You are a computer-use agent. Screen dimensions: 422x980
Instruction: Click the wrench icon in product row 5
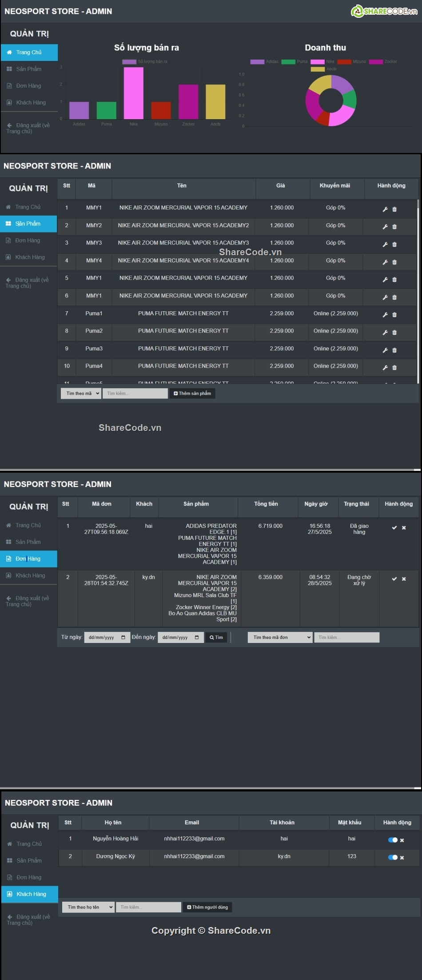tap(385, 280)
